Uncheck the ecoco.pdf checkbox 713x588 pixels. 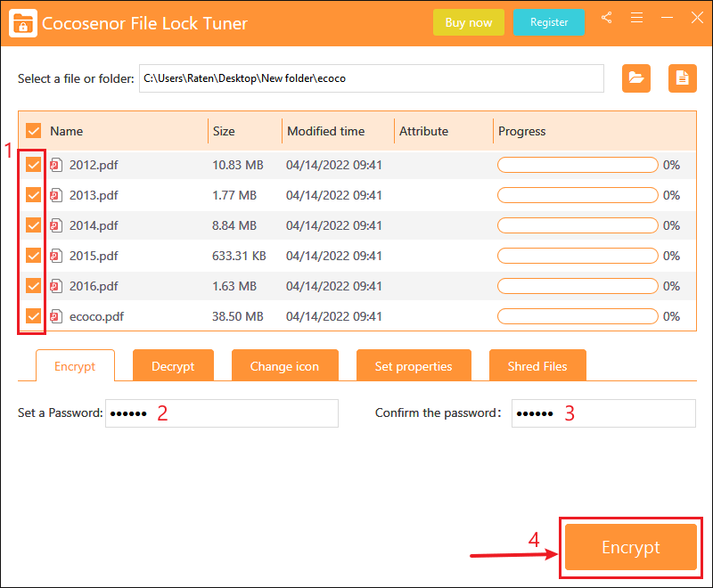click(x=33, y=315)
